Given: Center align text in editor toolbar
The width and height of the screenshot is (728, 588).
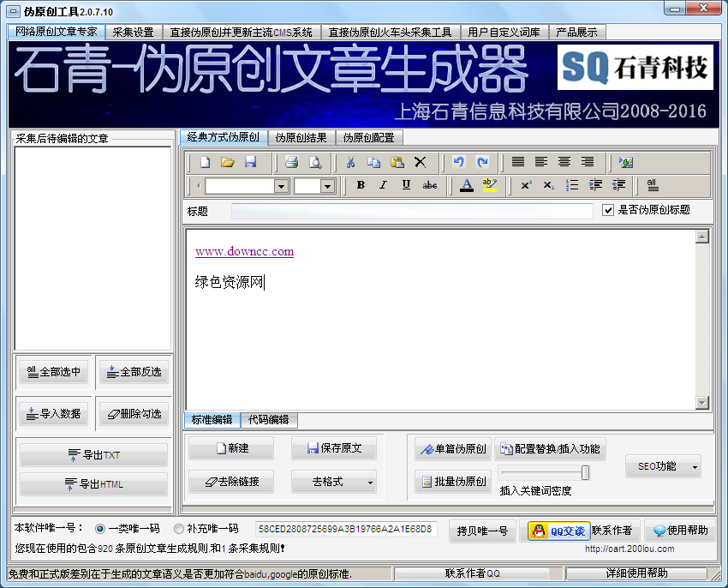Looking at the screenshot, I should coord(564,162).
